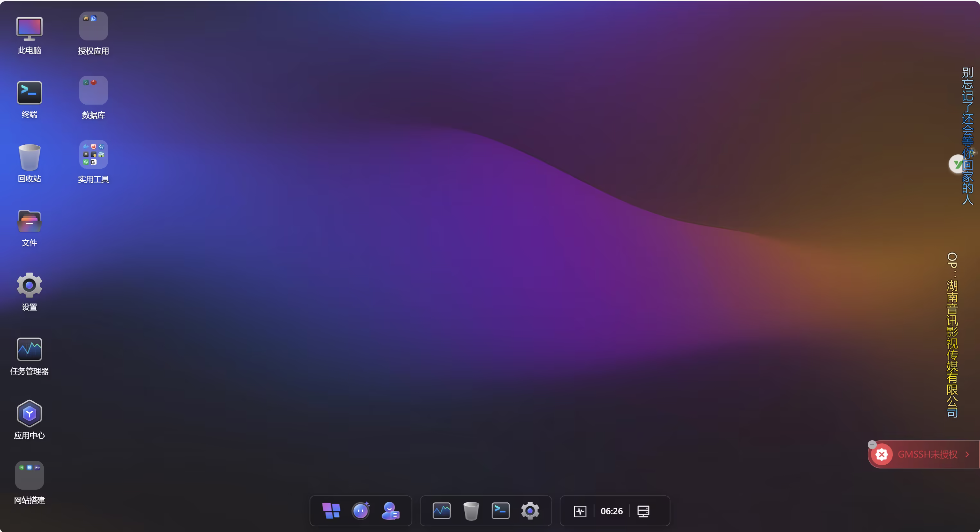The image size is (980, 532).
Task: Open 设置 settings from the desktop
Action: click(29, 285)
